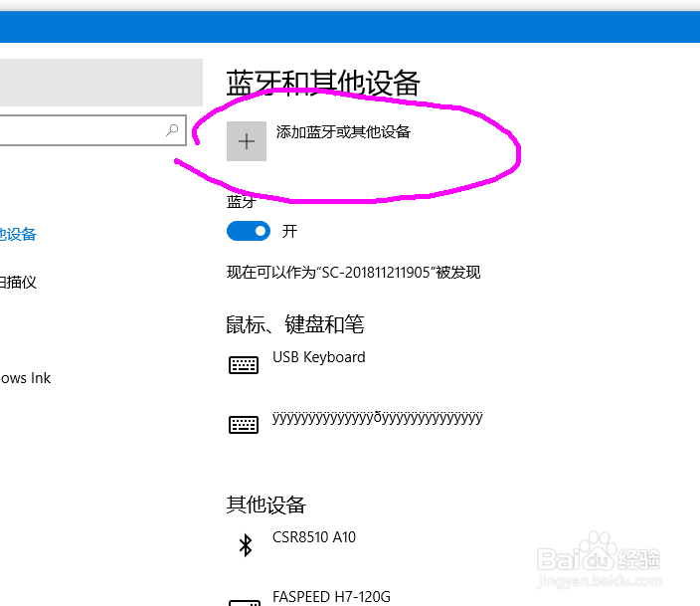Click the USB Keyboard keyboard icon
The width and height of the screenshot is (700, 606).
[244, 364]
